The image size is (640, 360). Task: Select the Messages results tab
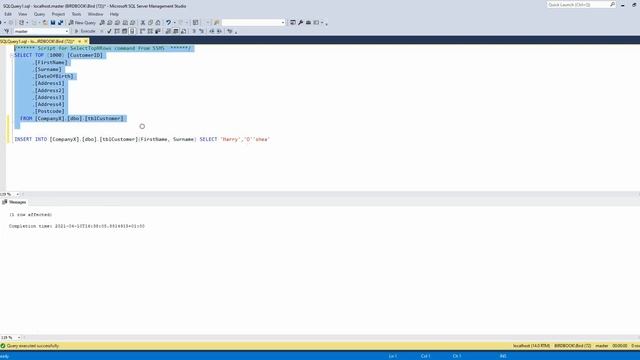14,202
